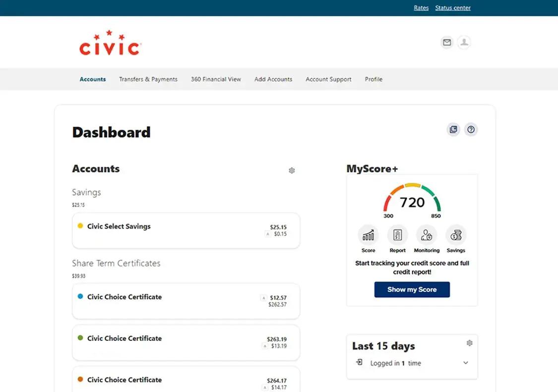Screen dimensions: 558x392
Task: Open the Last 15 days settings gear
Action: click(x=469, y=342)
